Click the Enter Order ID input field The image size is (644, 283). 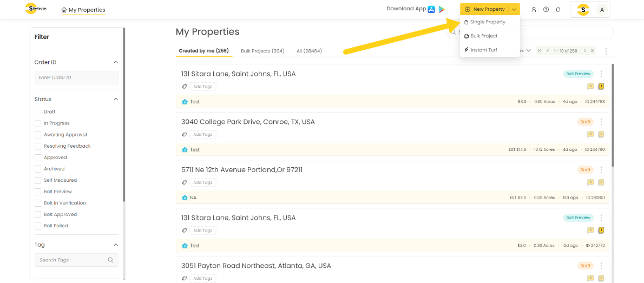point(76,77)
